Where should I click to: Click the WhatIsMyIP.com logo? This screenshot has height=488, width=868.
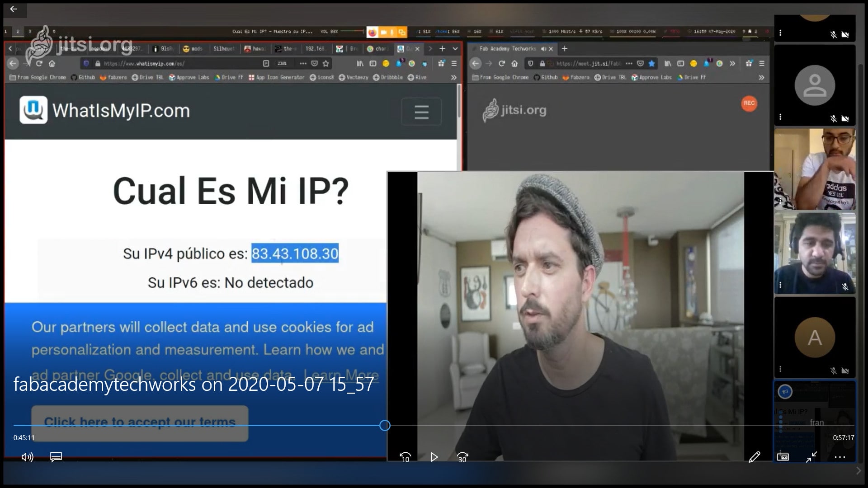click(105, 110)
